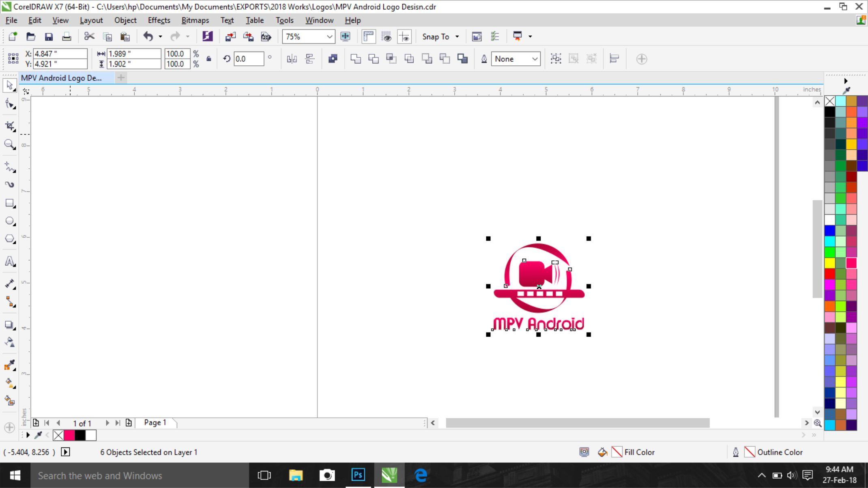Click the Trim shapes icon
Viewport: 868px width, 488px height.
click(x=374, y=59)
